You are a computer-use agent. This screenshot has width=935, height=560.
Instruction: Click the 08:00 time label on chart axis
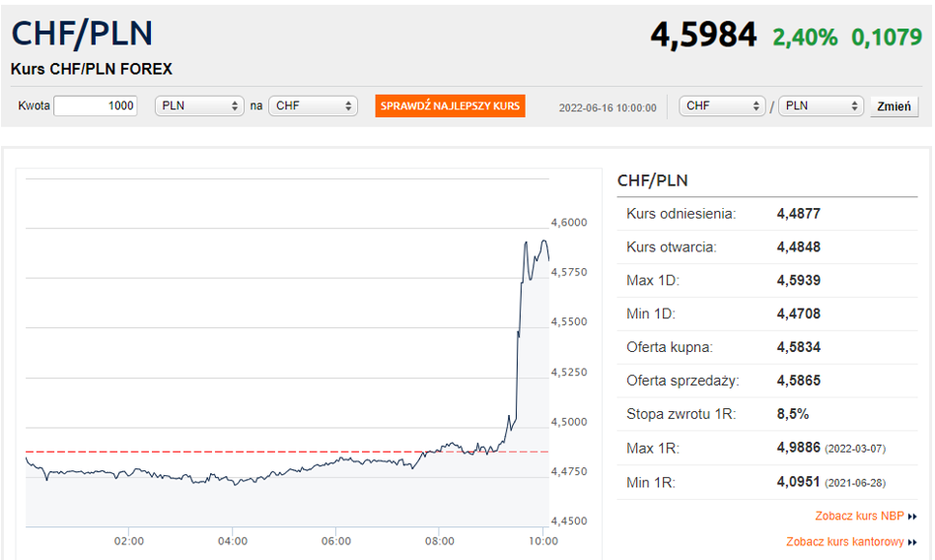click(x=440, y=541)
